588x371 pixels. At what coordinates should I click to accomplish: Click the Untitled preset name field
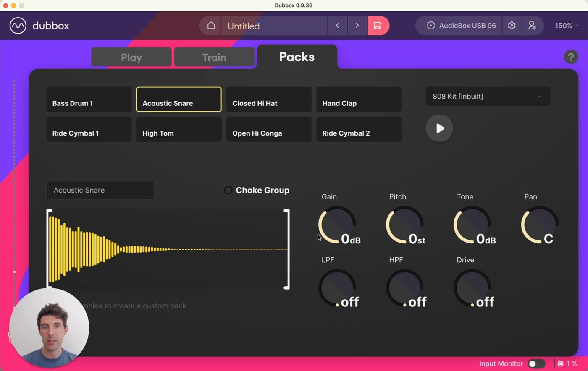click(x=274, y=26)
